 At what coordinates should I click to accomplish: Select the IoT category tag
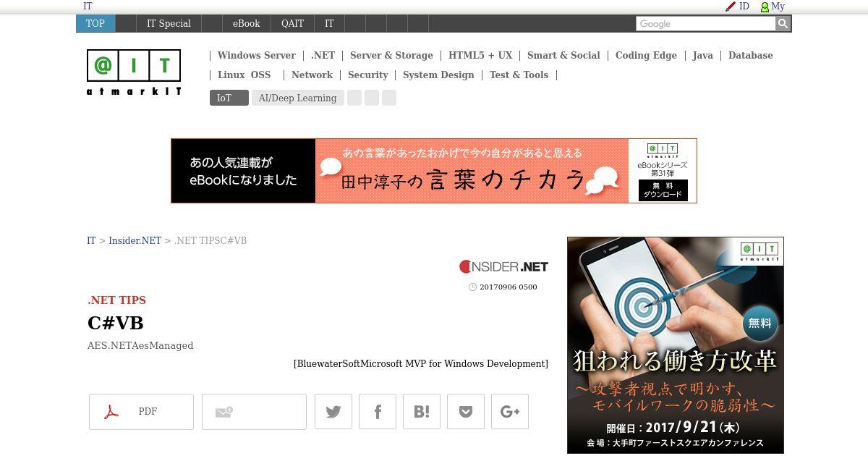(x=229, y=98)
